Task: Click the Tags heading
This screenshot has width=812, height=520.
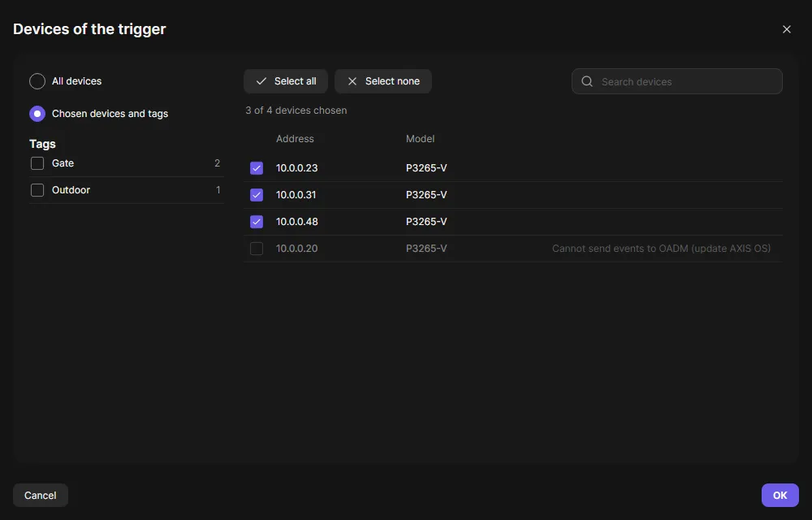Action: pyautogui.click(x=42, y=144)
